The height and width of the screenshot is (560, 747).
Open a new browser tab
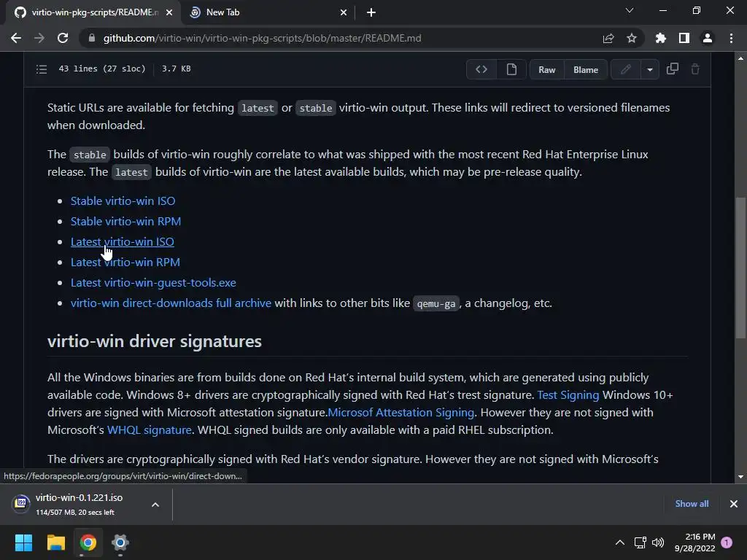click(371, 12)
